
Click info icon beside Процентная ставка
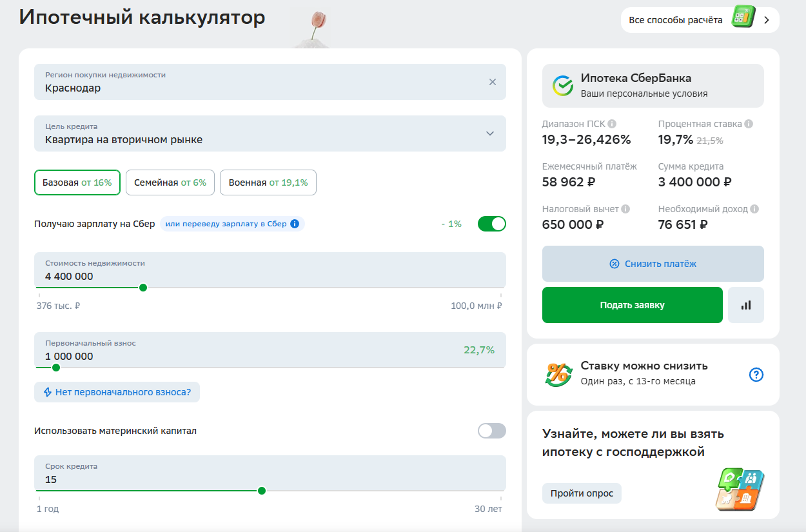point(749,124)
